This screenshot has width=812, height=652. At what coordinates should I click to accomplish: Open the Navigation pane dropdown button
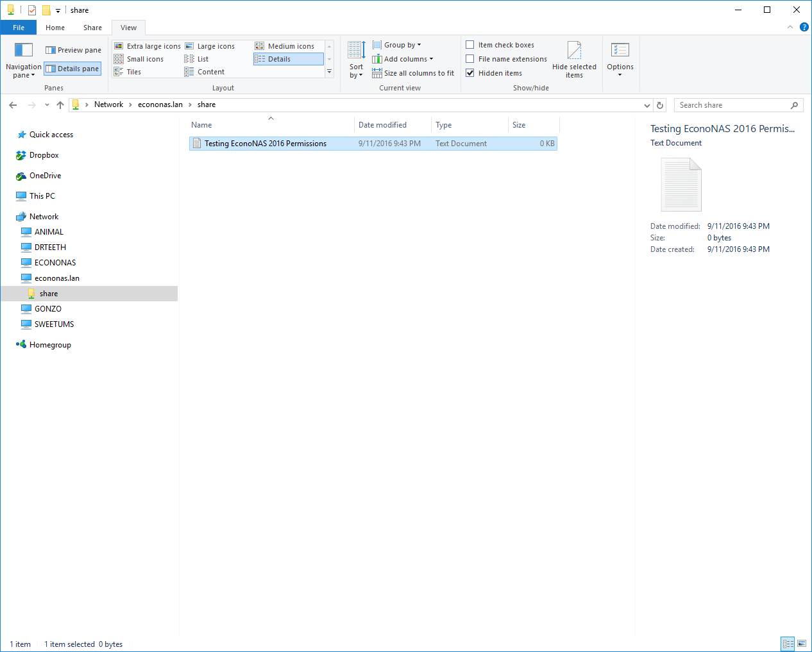[23, 60]
